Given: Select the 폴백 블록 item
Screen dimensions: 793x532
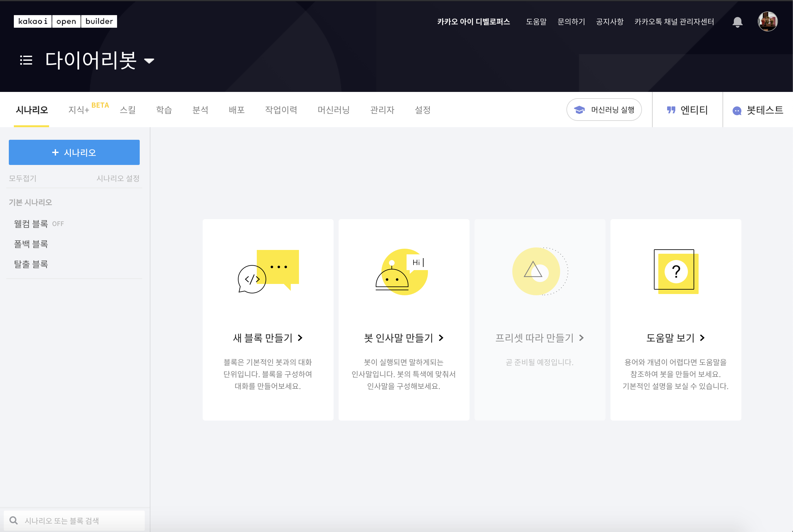Looking at the screenshot, I should [x=31, y=244].
